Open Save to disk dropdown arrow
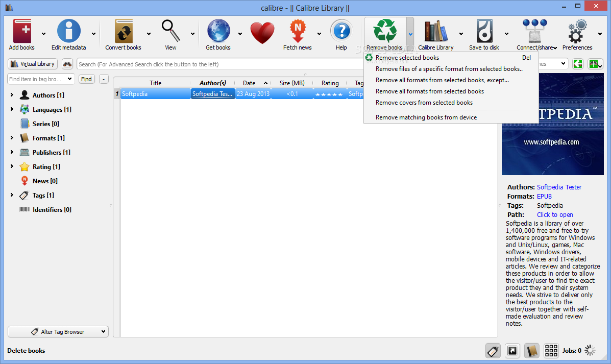This screenshot has height=364, width=611. 506,34
